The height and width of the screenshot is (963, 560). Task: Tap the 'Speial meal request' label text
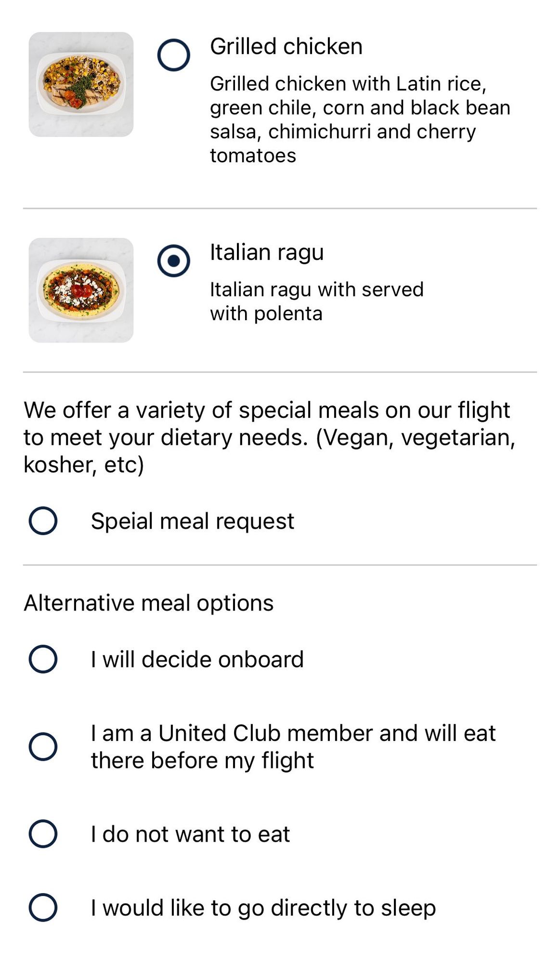coord(192,521)
